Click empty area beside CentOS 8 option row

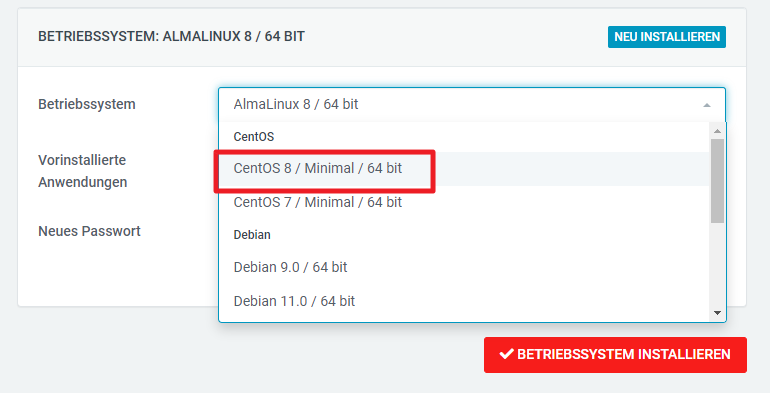click(570, 169)
